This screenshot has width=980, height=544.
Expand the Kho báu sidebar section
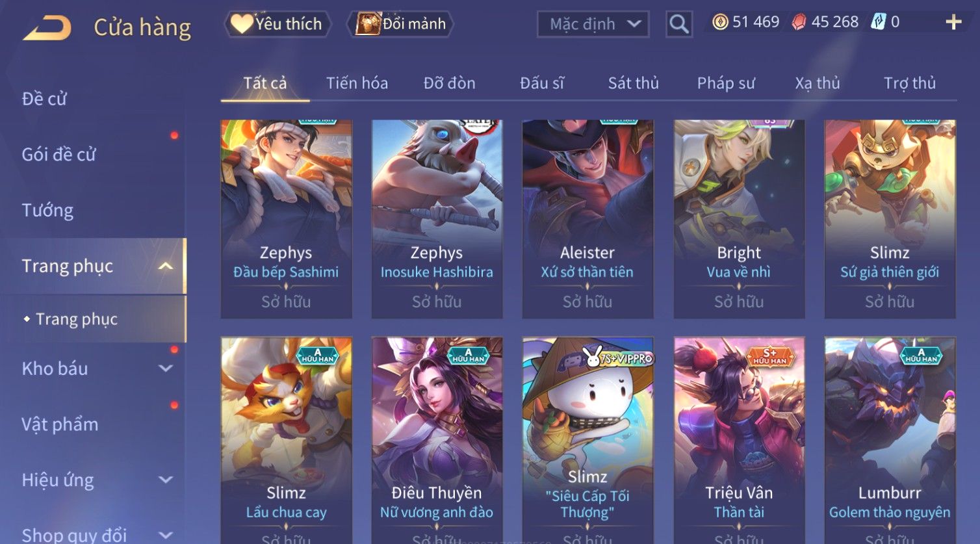point(166,369)
